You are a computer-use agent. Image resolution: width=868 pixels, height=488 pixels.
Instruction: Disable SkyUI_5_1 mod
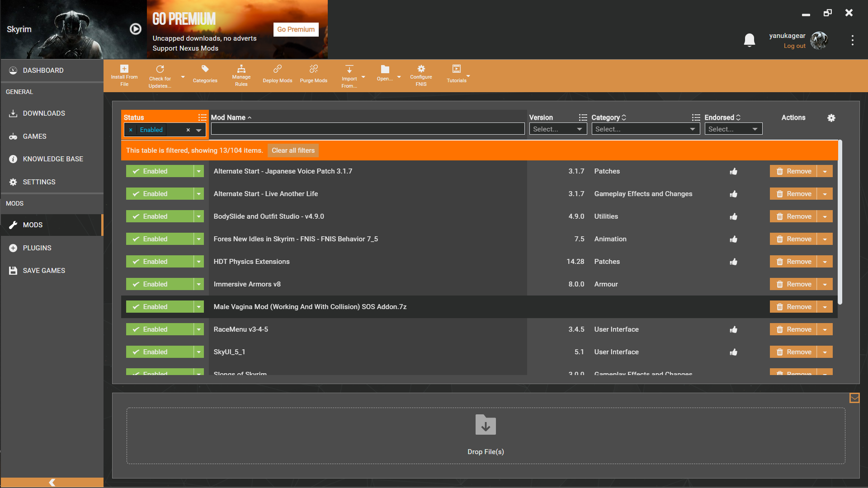point(160,352)
